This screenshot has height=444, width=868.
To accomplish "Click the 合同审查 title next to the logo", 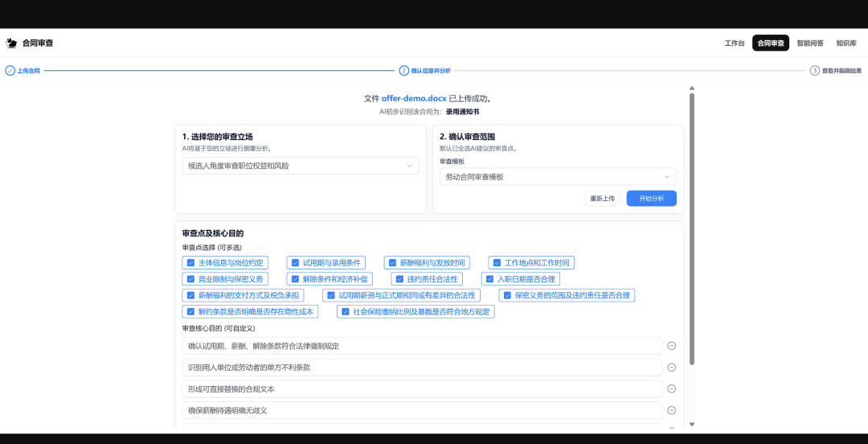I will (x=39, y=43).
